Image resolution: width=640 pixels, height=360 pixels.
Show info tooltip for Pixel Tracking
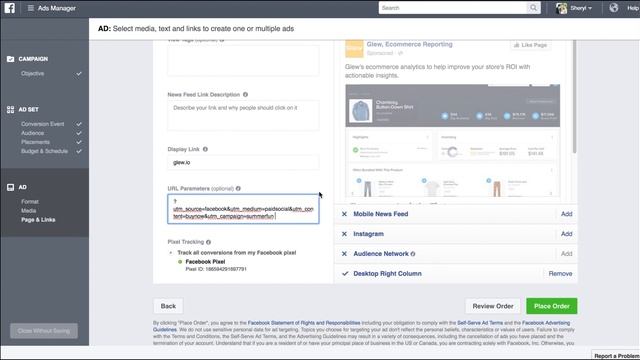tap(208, 242)
